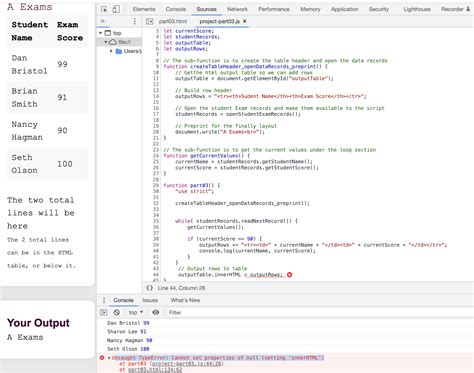Screen dimensions: 474x373
Task: Select the 'top' frame in navigator
Action: pyautogui.click(x=117, y=33)
